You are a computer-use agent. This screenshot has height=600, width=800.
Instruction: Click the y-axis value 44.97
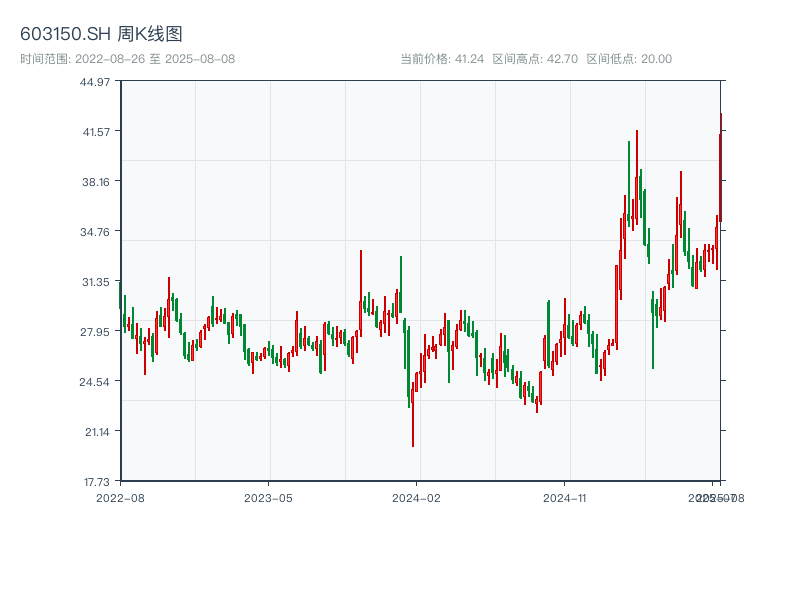(x=95, y=82)
